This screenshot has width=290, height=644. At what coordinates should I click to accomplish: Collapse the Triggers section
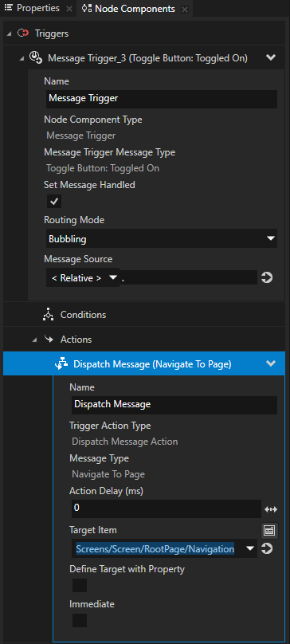9,33
